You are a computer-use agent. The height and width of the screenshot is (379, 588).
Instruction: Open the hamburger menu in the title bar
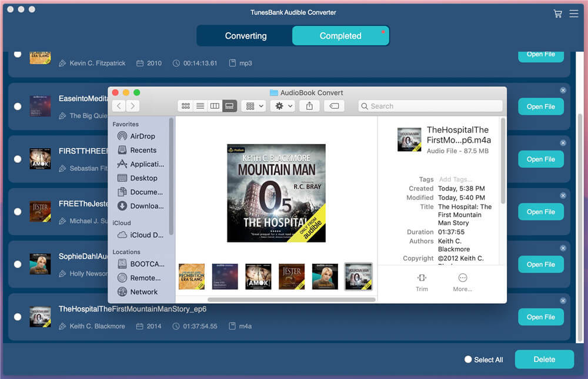coord(574,13)
